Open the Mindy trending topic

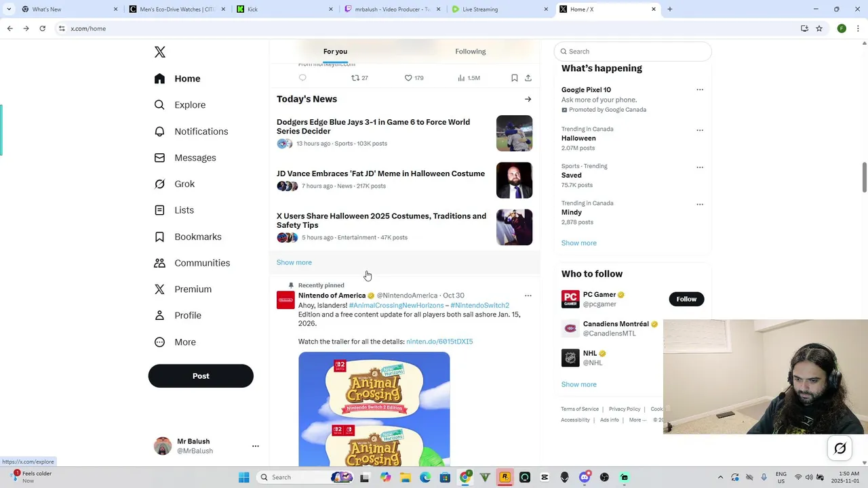pos(572,212)
